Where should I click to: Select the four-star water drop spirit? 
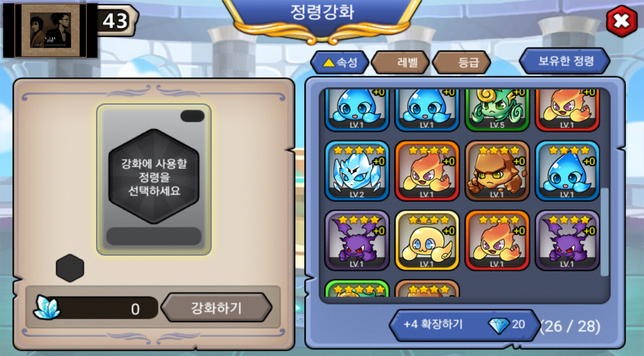tap(568, 171)
